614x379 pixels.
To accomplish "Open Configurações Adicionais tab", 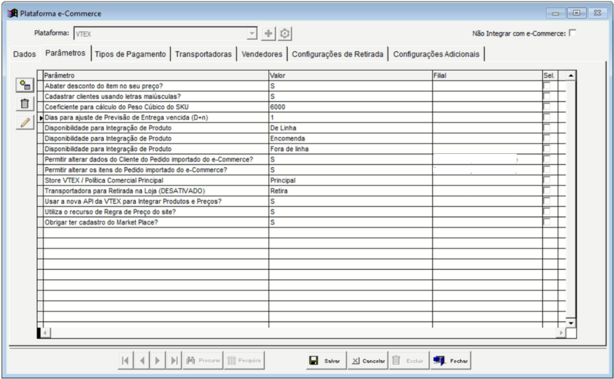I will 436,54.
